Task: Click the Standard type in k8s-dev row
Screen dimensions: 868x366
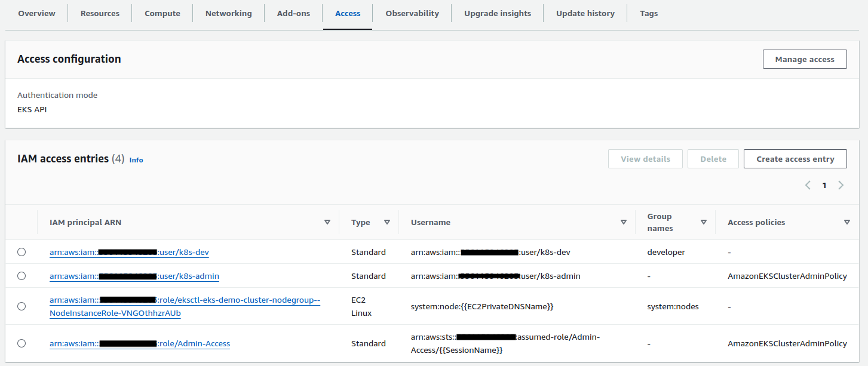Action: [369, 252]
